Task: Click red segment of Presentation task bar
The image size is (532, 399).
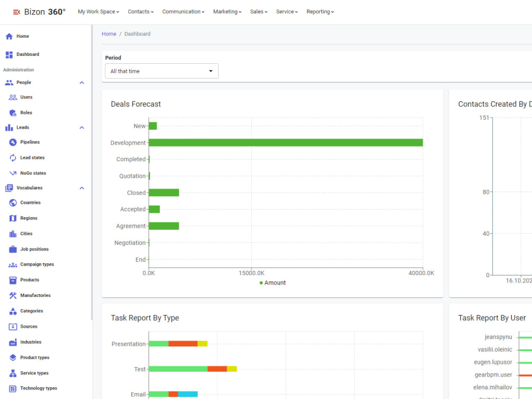Action: [x=183, y=344]
